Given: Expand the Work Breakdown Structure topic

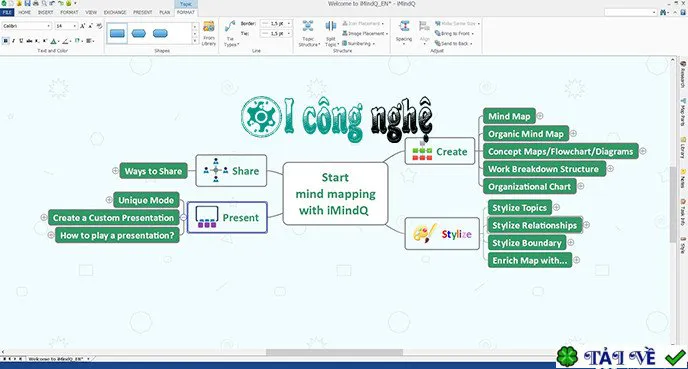Looking at the screenshot, I should [x=610, y=168].
